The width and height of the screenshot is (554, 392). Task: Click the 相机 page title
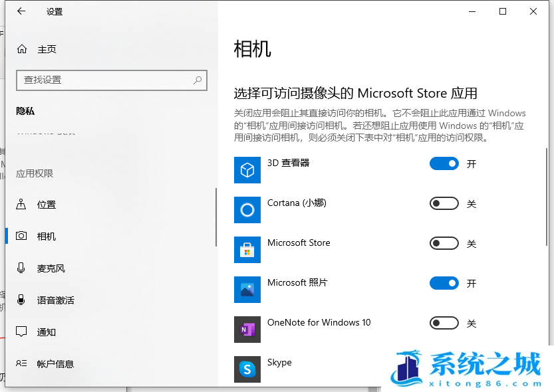252,49
